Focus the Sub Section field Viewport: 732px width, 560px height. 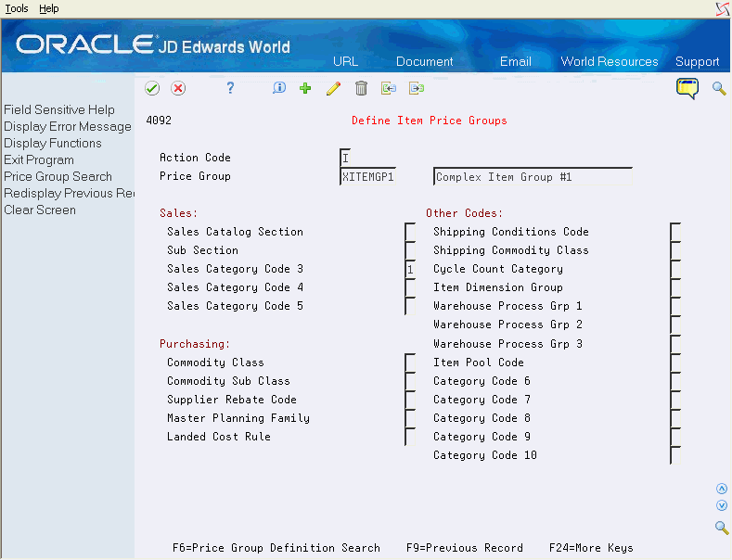(x=410, y=250)
